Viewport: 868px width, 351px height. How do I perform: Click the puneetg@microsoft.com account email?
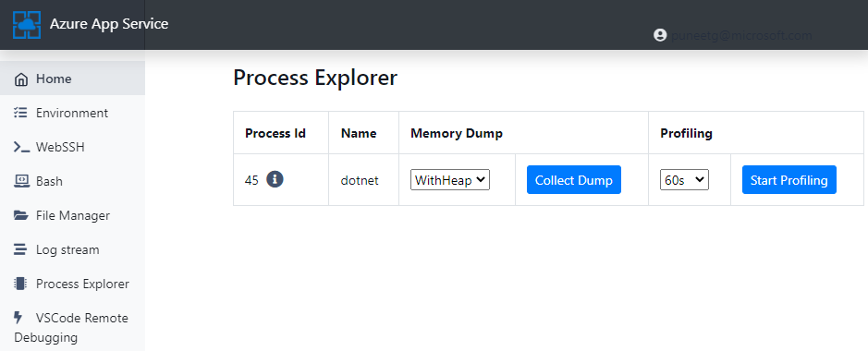(x=741, y=35)
